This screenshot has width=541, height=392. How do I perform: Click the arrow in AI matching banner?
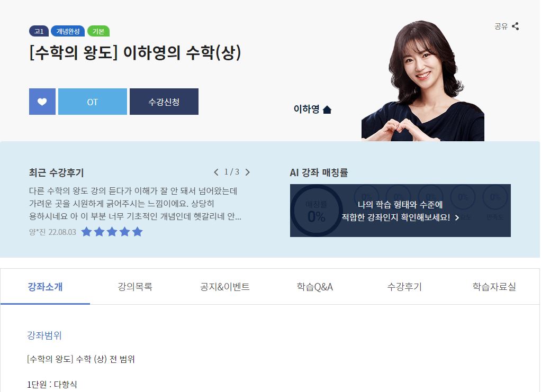pos(457,217)
